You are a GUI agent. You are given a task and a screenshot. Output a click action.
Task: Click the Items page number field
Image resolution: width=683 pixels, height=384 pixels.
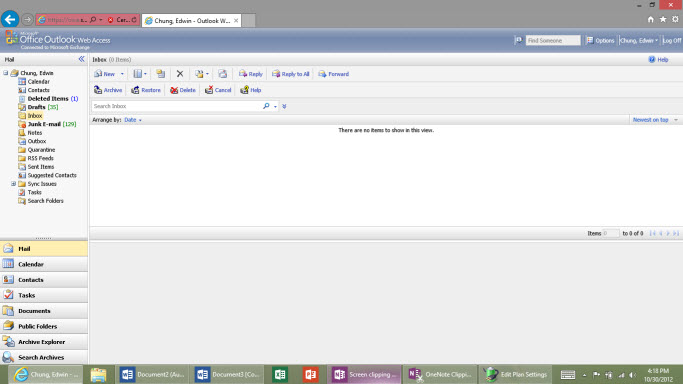point(611,233)
